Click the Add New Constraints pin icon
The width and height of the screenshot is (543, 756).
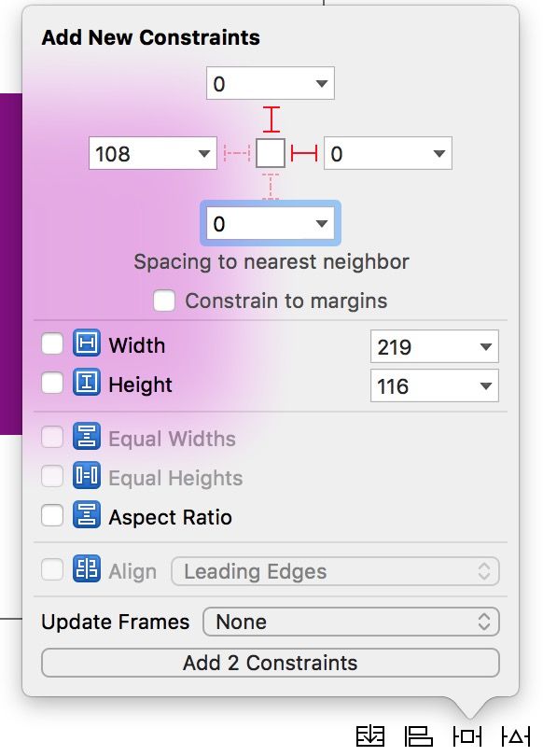(466, 736)
